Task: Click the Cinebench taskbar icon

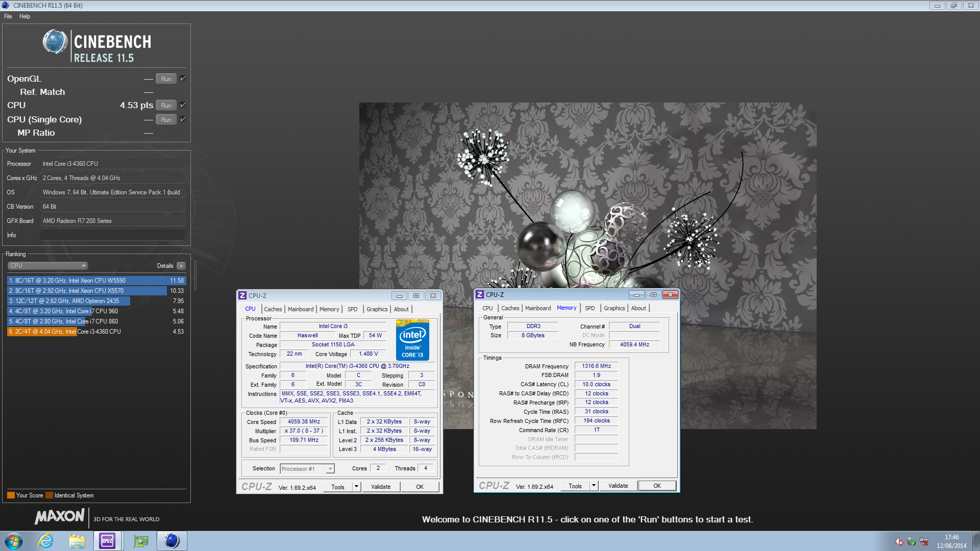Action: coord(172,541)
